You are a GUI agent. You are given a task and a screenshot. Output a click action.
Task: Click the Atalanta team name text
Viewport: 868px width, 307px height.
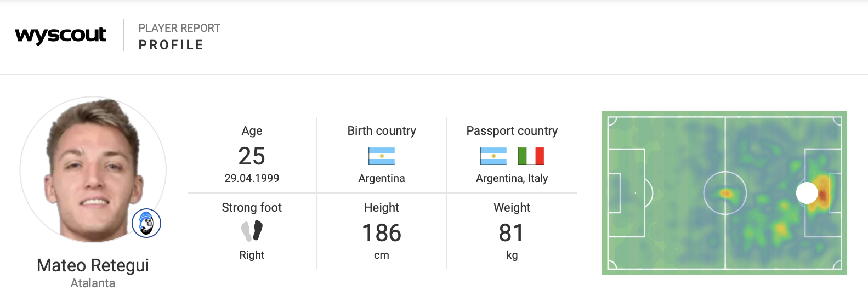point(93,283)
